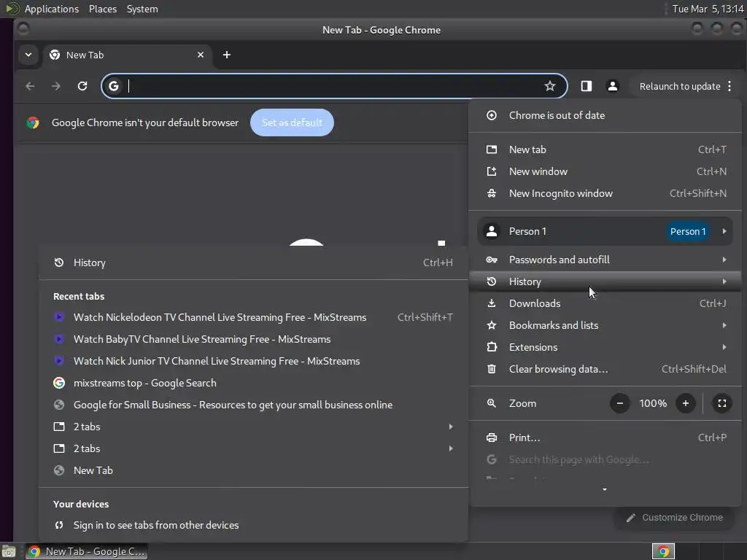Reopen the recent New Tab entry
Screen dimensions: 747x560
click(253, 470)
